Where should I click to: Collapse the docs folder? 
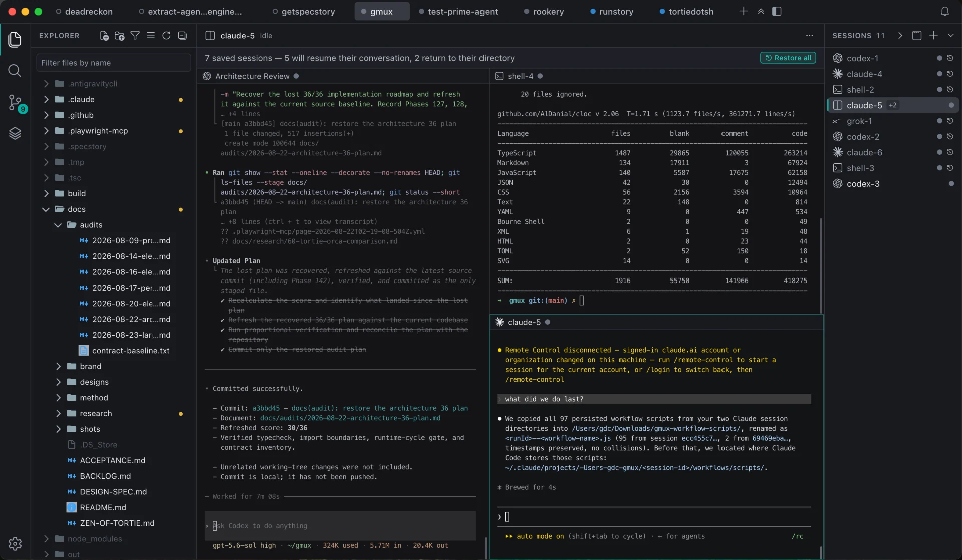(x=46, y=209)
